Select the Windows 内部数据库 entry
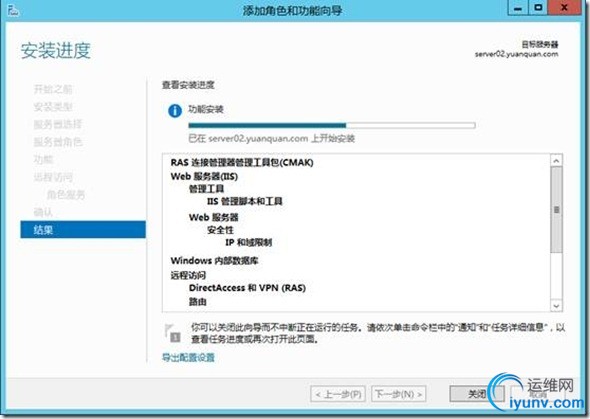 pos(214,260)
